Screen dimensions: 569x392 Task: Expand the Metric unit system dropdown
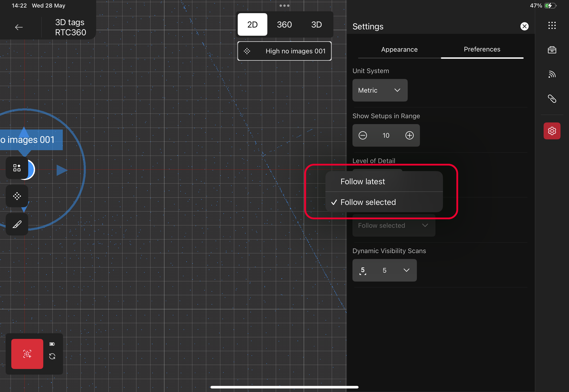point(379,90)
